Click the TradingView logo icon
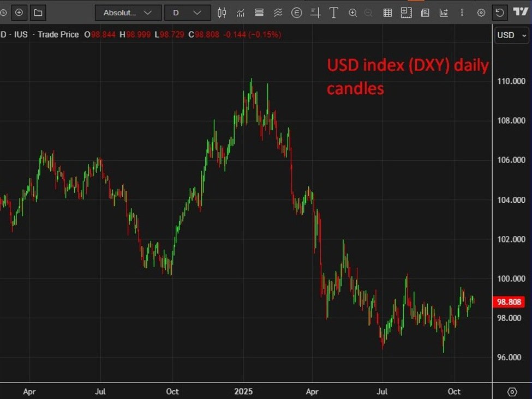 coord(520,12)
